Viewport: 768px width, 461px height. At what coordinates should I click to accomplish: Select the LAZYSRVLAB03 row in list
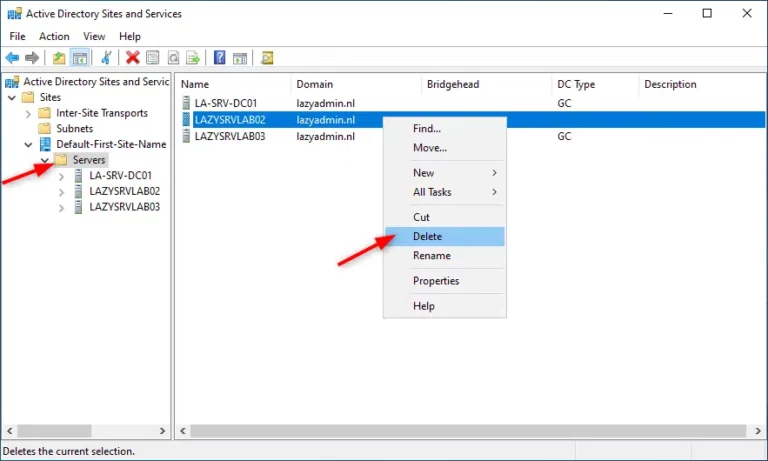tap(471, 136)
